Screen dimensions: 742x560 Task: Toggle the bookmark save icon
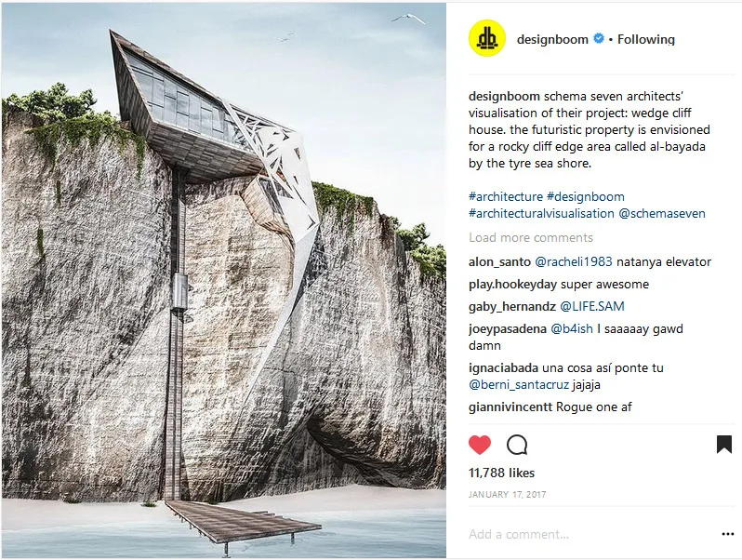click(x=724, y=445)
